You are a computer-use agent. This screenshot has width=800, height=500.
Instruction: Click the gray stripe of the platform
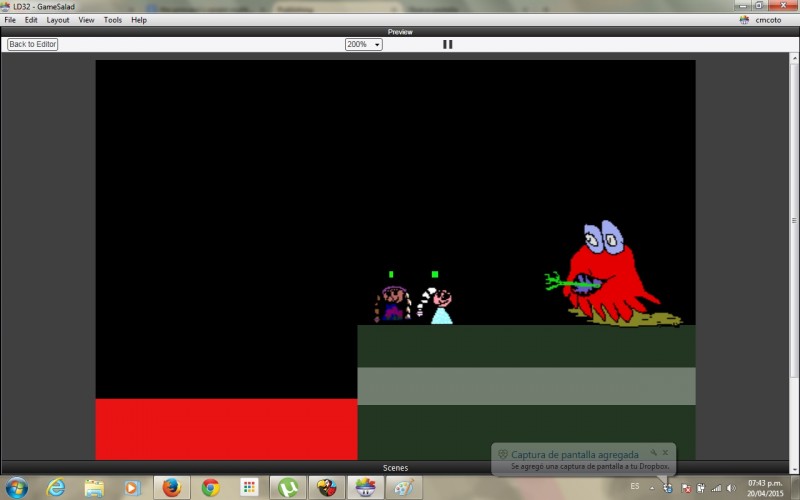point(527,386)
